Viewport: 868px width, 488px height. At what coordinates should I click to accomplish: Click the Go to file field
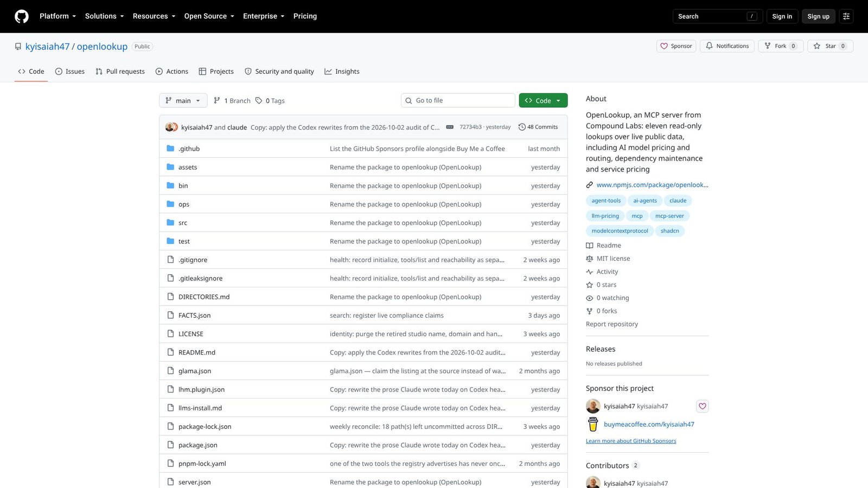[x=458, y=101]
